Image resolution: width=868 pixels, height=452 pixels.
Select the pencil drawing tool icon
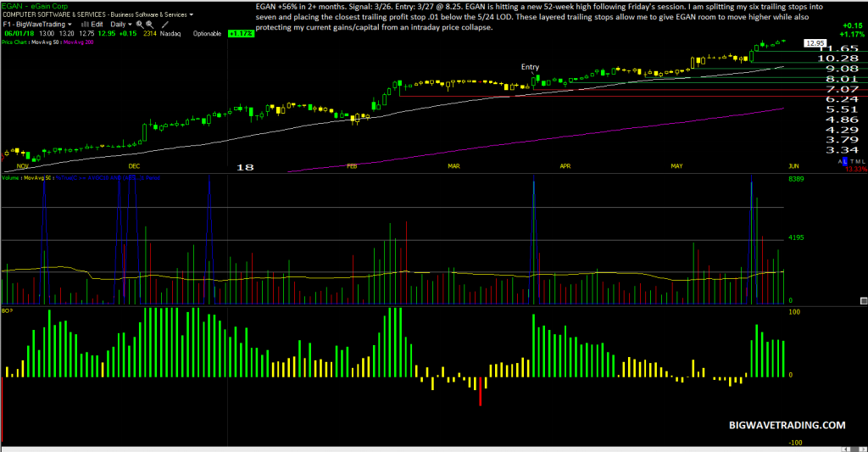[165, 25]
